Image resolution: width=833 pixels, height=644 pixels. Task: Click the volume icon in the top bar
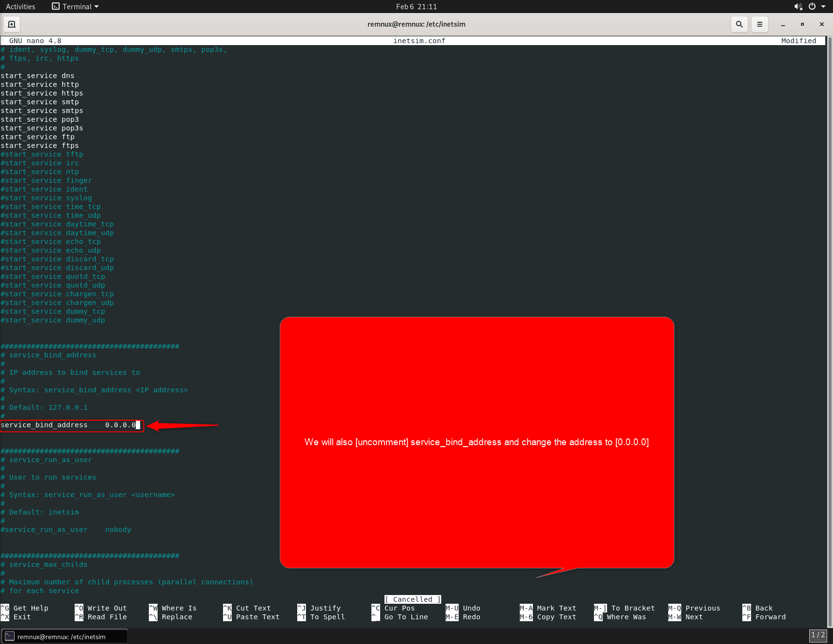tap(798, 6)
